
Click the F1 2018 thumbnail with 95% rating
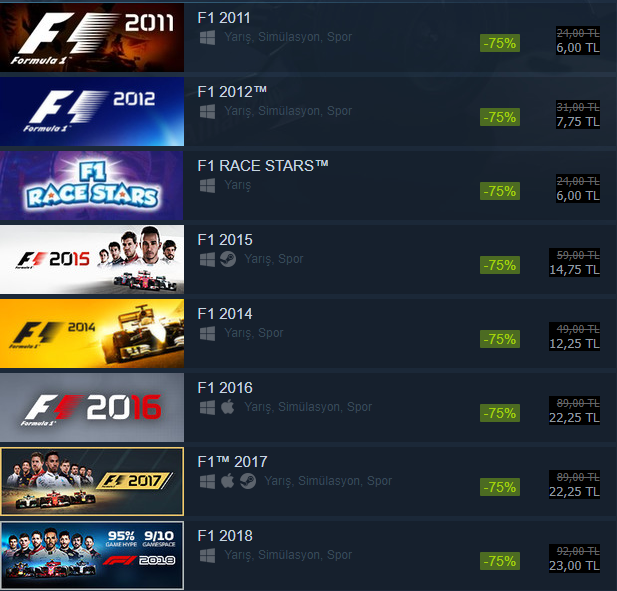(x=92, y=555)
